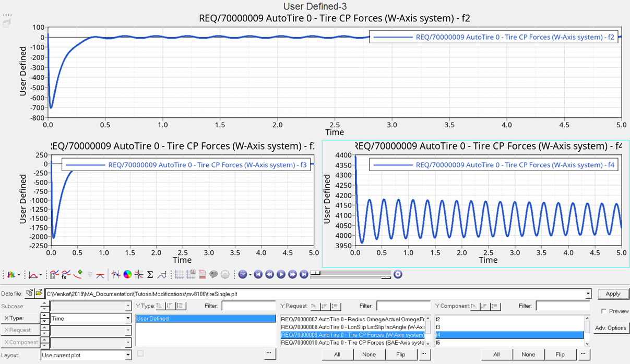This screenshot has width=630, height=364.
Task: Open the Define Curves icon dropdown arrow
Action: tap(41, 275)
